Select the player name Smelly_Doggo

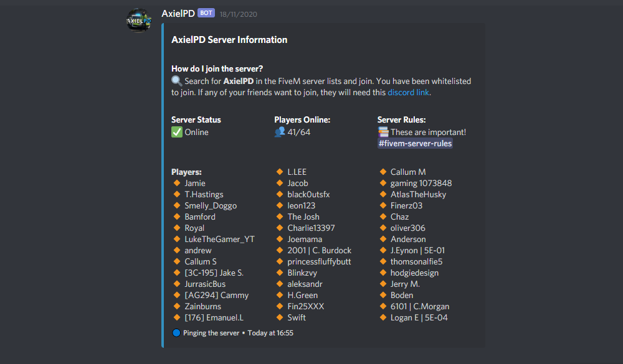(211, 205)
